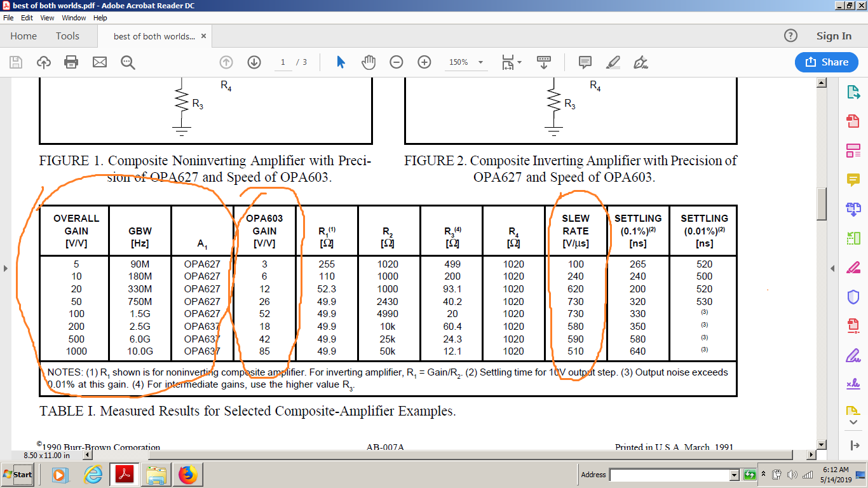Open Compress PDF tool in sidebar

click(x=853, y=325)
